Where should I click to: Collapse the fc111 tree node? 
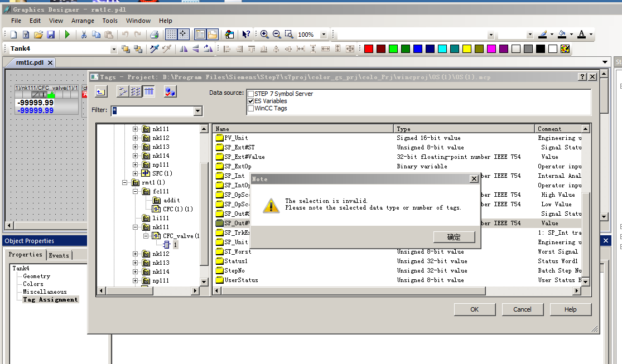tap(135, 191)
